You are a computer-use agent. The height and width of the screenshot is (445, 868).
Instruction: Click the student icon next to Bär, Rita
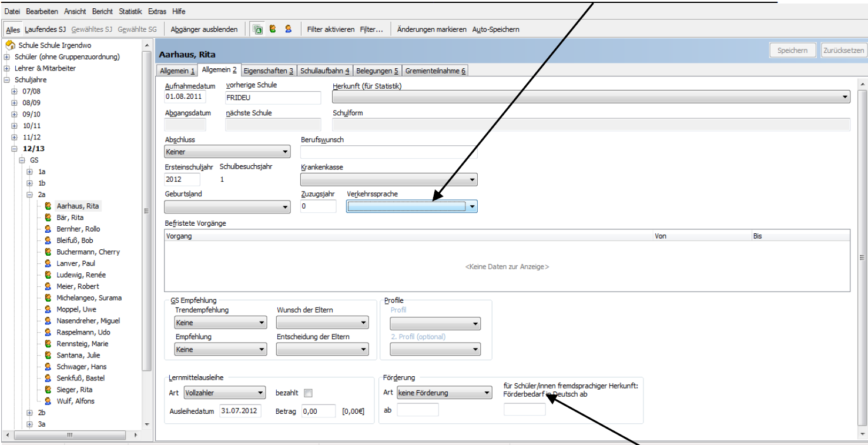[x=48, y=218]
